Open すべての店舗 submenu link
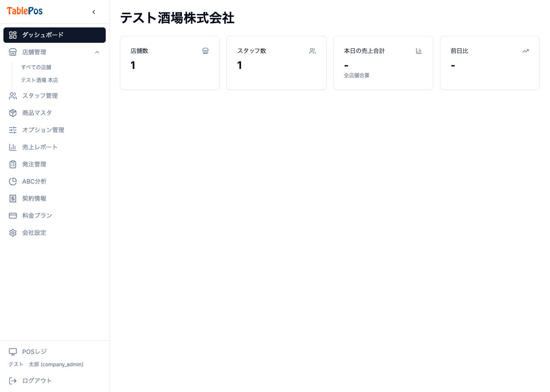Viewport: 550px width, 392px height. coord(36,67)
